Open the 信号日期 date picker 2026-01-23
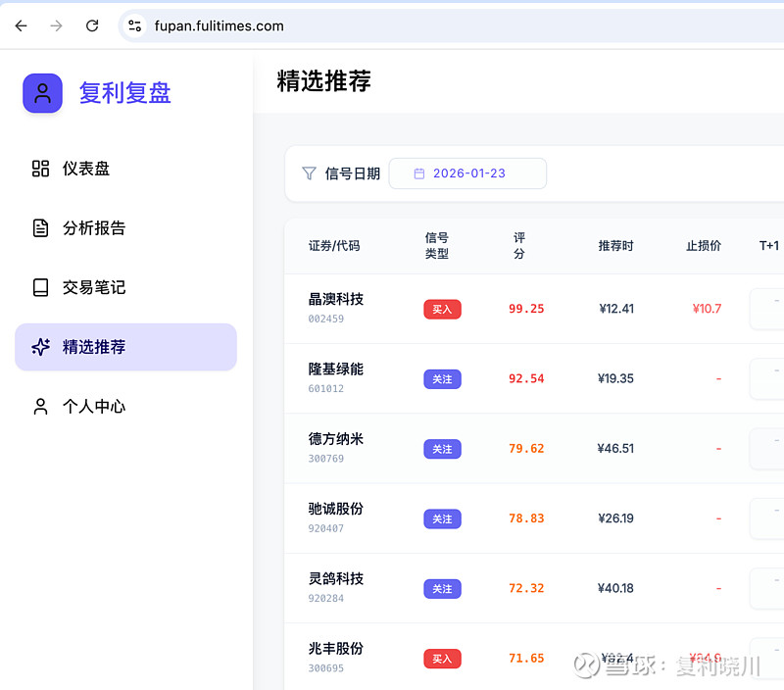This screenshot has width=784, height=690. (467, 173)
